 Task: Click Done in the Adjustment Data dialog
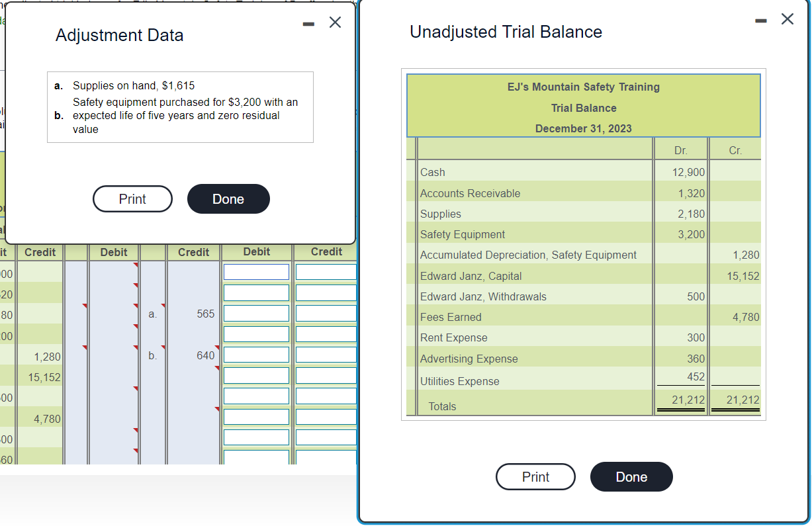228,198
